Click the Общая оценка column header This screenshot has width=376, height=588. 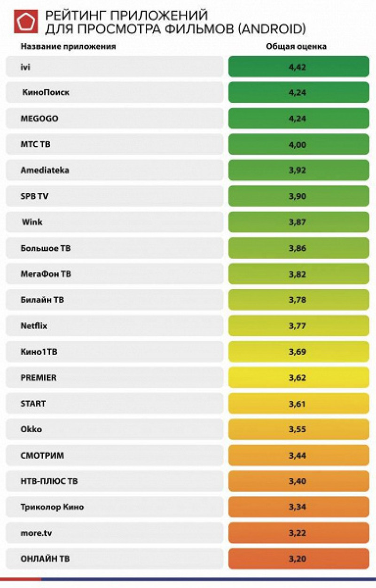(296, 47)
